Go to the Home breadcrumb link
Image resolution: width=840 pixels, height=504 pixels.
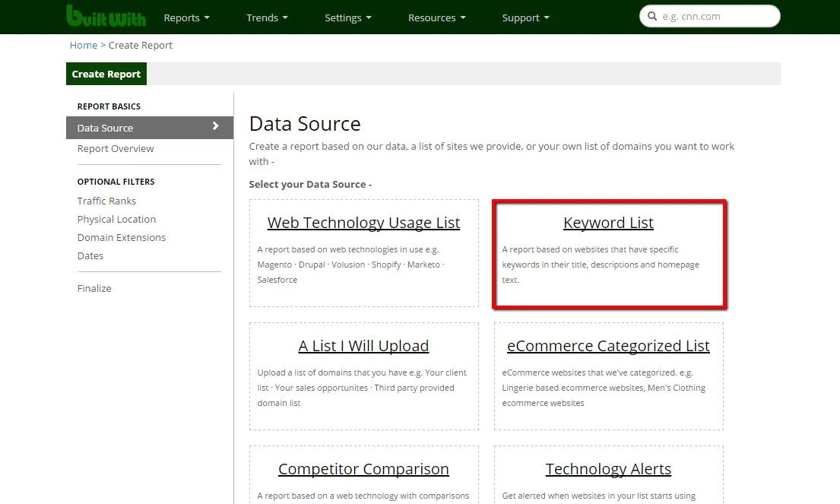coord(84,45)
